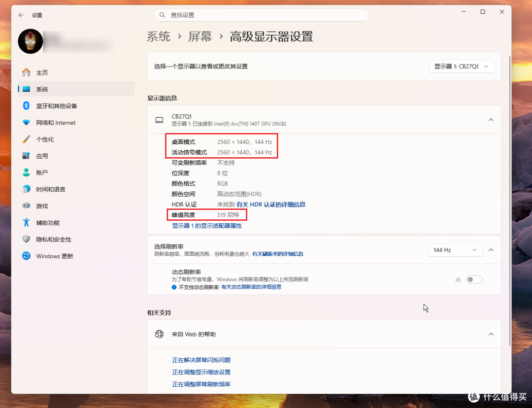Select 游戏 label in the sidebar

42,206
